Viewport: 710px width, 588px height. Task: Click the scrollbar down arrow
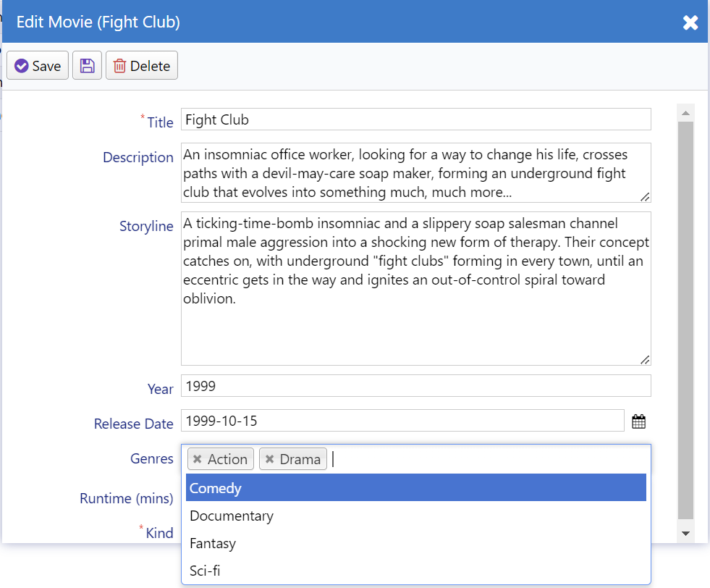[685, 534]
